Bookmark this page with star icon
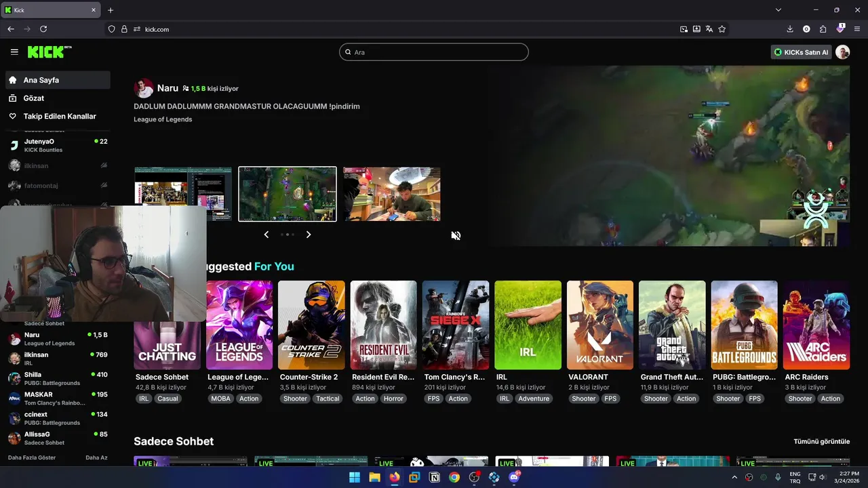868x488 pixels. pyautogui.click(x=722, y=29)
